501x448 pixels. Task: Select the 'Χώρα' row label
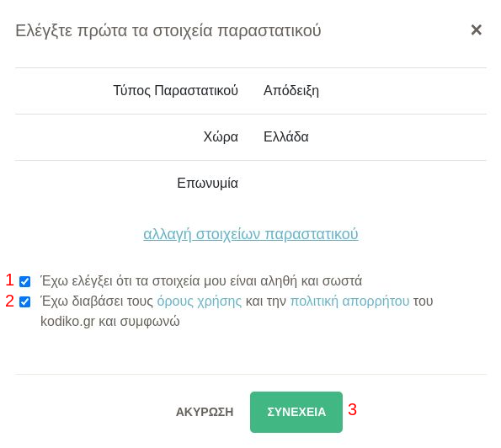[x=221, y=136]
